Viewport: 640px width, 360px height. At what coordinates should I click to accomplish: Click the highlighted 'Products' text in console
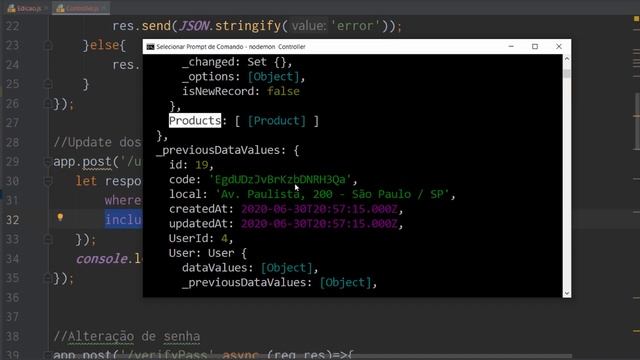click(195, 121)
